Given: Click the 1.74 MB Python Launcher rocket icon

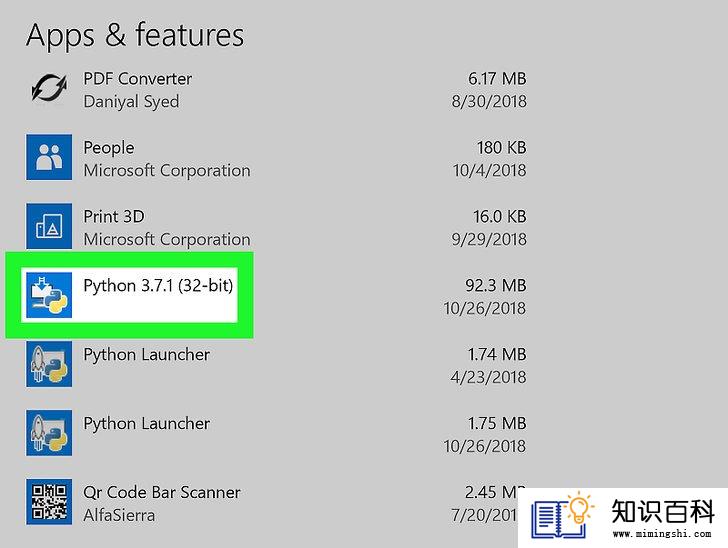Looking at the screenshot, I should [x=49, y=364].
